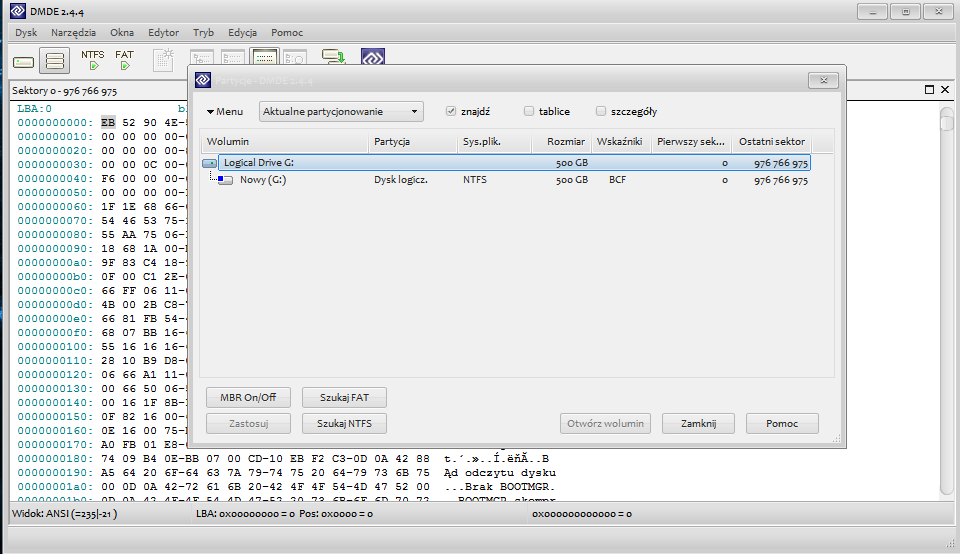The height and width of the screenshot is (554, 960).
Task: Open the Dysk menu
Action: coord(26,32)
